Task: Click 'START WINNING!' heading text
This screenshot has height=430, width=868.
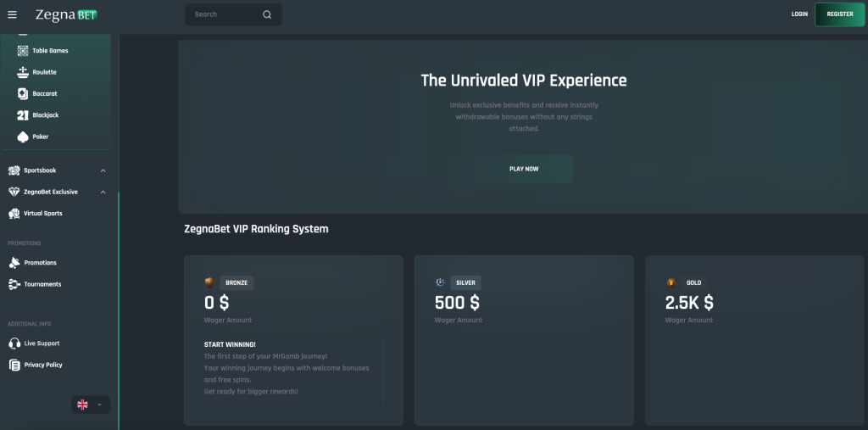Action: 230,344
